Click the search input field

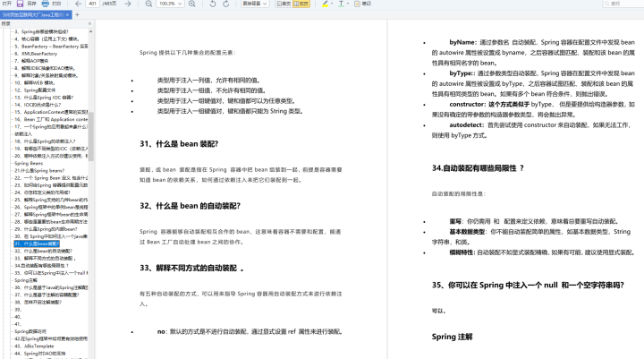point(624,4)
